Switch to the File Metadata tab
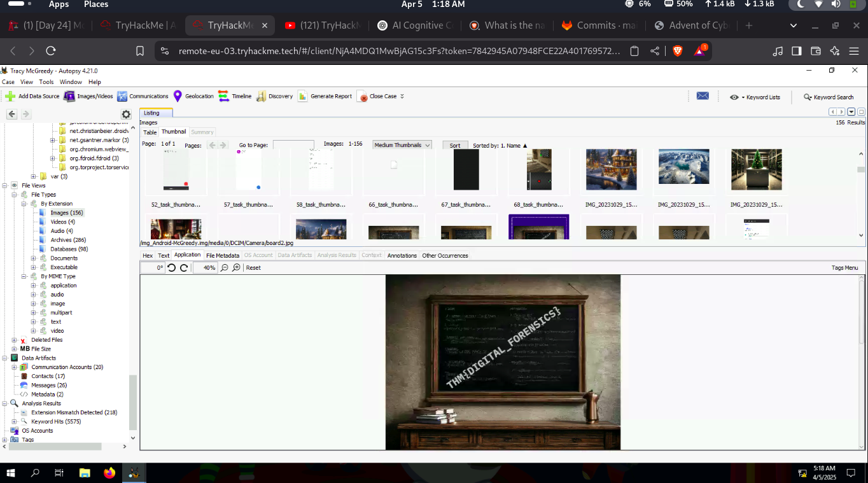Viewport: 868px width, 483px height. pyautogui.click(x=223, y=256)
